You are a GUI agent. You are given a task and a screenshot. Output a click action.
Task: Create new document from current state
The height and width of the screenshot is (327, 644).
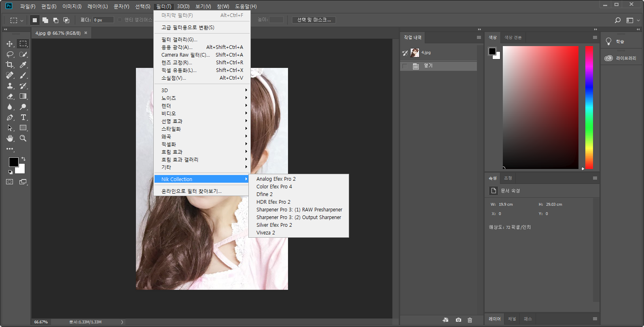tap(445, 320)
